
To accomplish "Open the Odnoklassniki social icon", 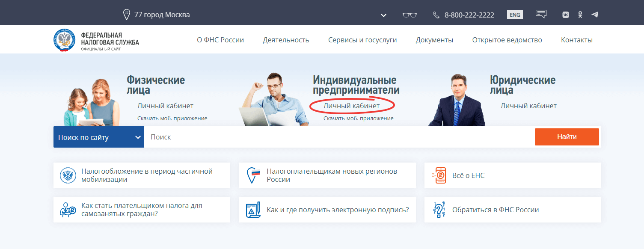I will point(580,15).
